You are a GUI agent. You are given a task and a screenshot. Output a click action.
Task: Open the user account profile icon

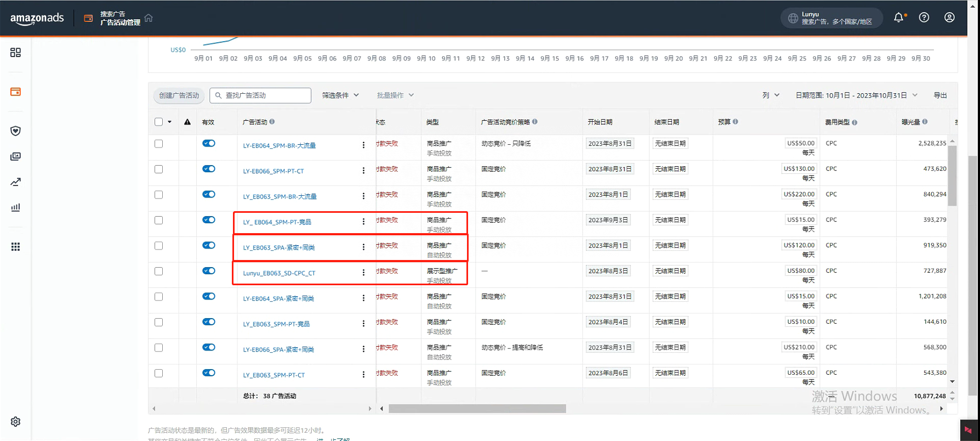pyautogui.click(x=949, y=18)
